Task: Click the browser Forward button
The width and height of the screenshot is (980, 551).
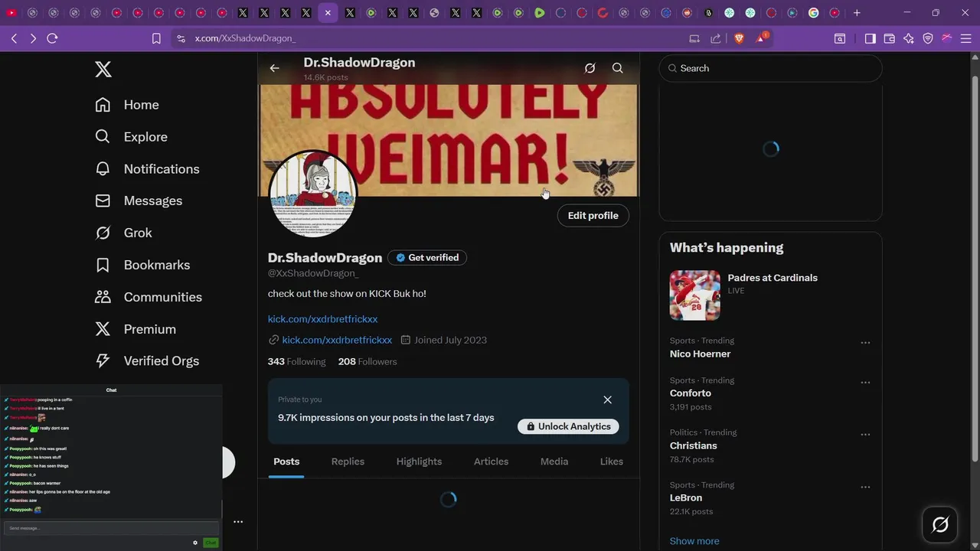Action: (33, 38)
